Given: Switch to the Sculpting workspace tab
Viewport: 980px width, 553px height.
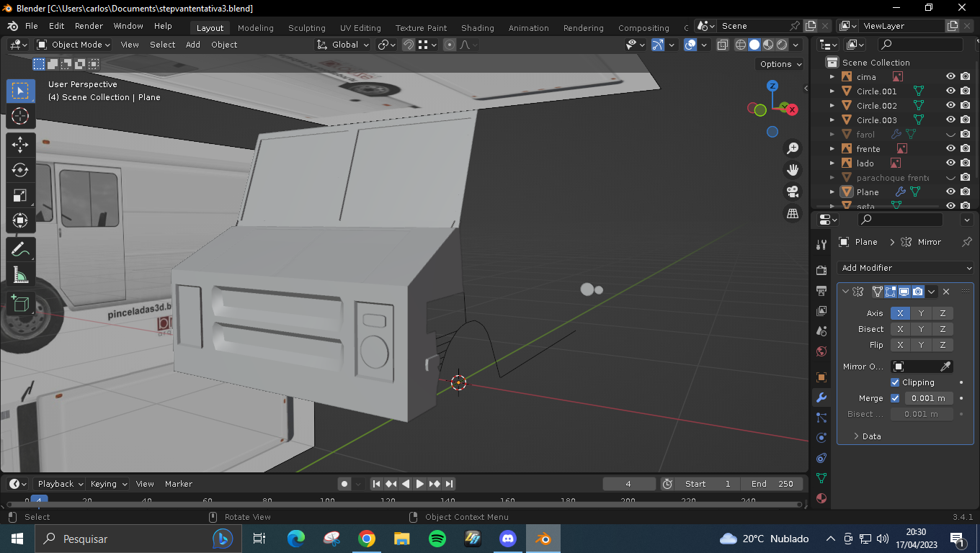Looking at the screenshot, I should click(306, 28).
